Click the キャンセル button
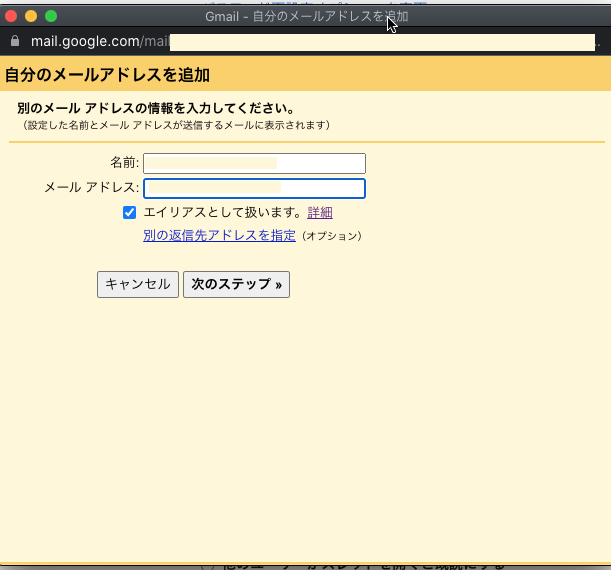Image resolution: width=611 pixels, height=570 pixels. 138,284
